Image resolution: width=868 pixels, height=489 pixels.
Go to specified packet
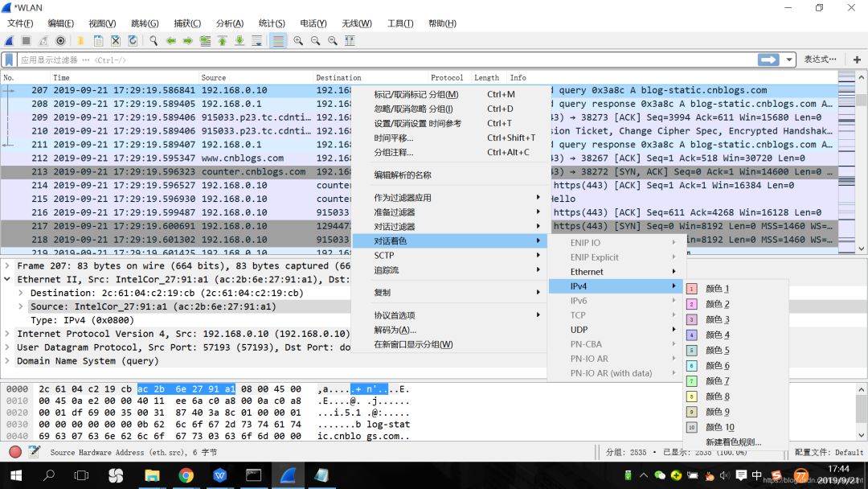(x=206, y=40)
